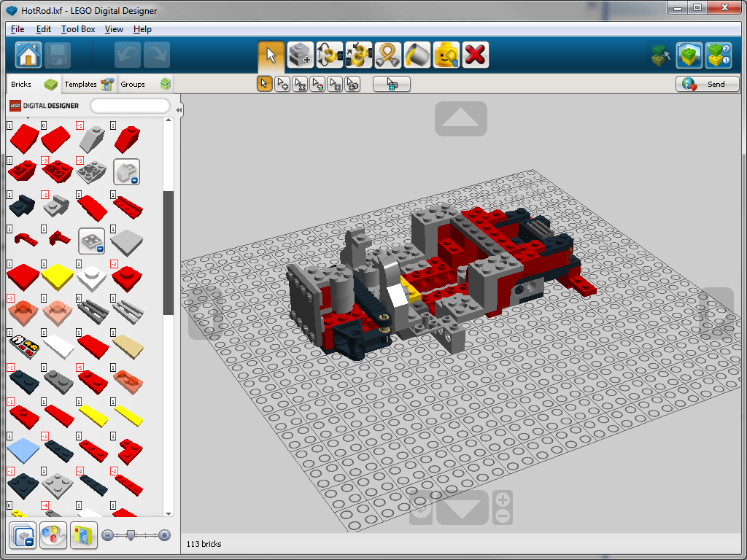Zoom in the 3D viewport

click(503, 499)
